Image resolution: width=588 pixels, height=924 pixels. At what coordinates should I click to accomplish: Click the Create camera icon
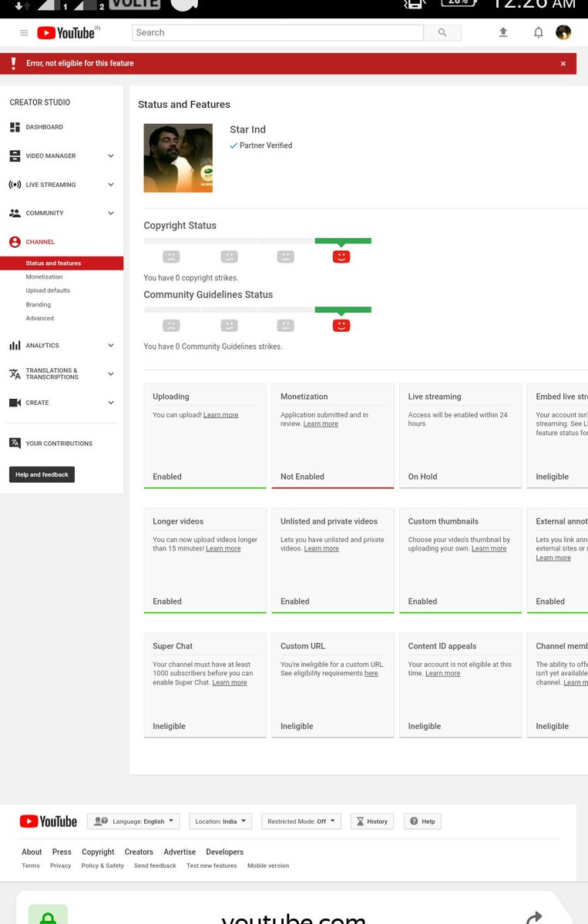[15, 403]
